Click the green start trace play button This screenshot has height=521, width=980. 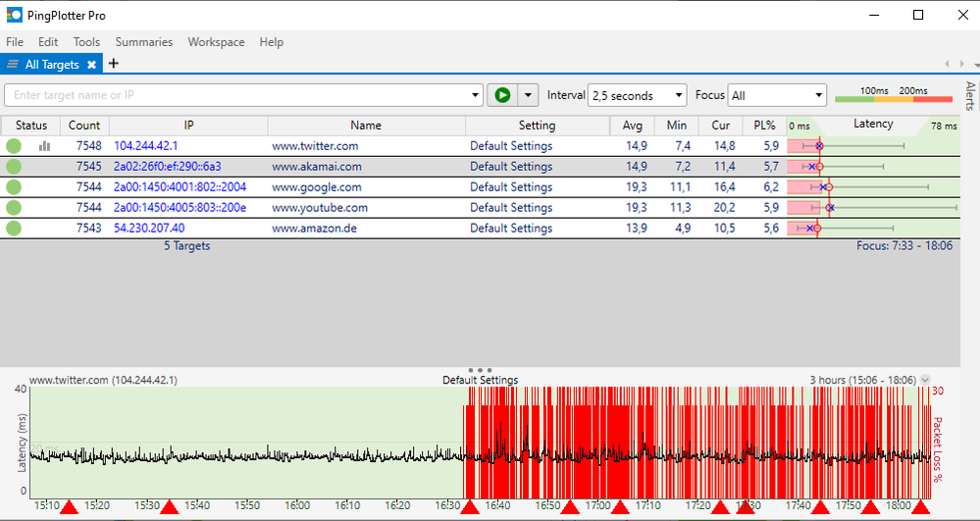(502, 95)
